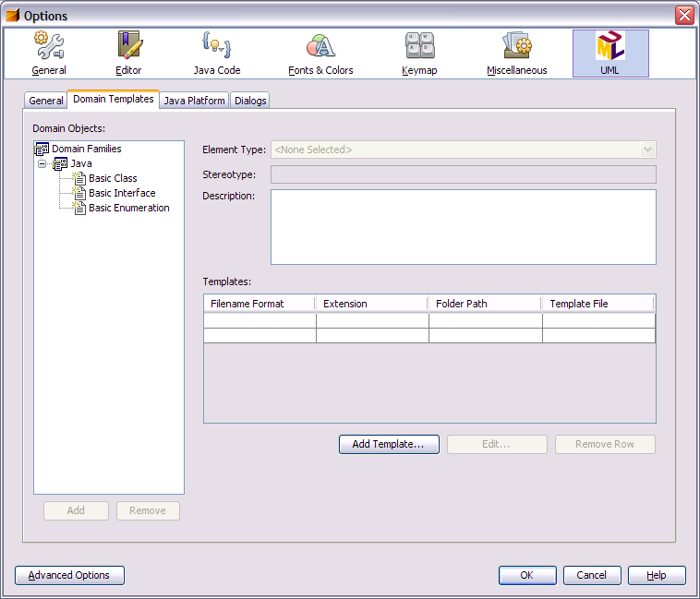Screen dimensions: 700x599
Task: Click the Cancel button
Action: (x=592, y=575)
